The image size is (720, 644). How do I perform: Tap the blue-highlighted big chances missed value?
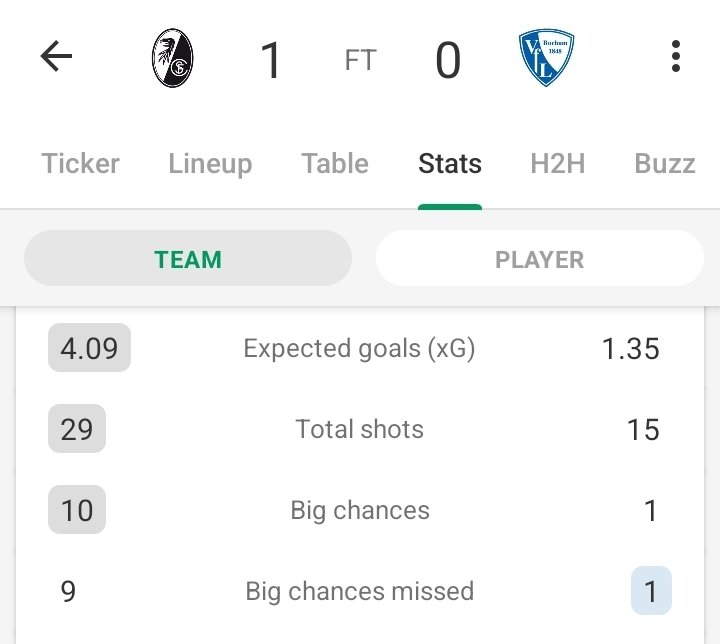(x=651, y=592)
